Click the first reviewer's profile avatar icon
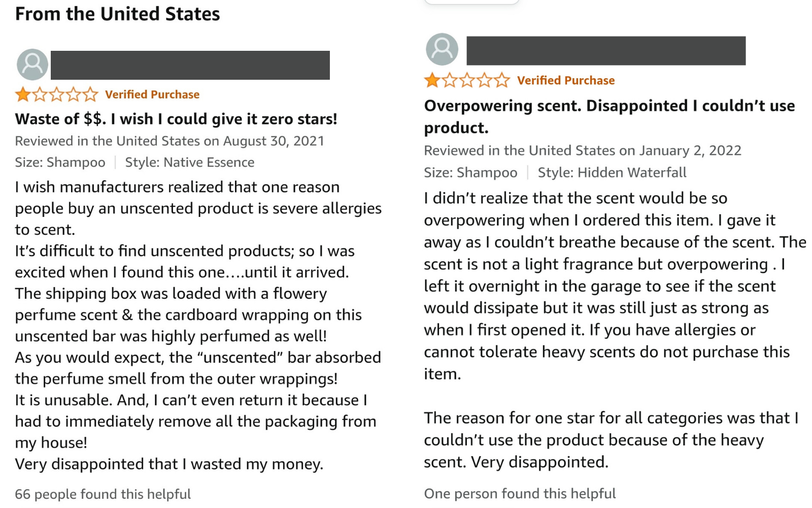This screenshot has height=508, width=812. click(x=32, y=65)
